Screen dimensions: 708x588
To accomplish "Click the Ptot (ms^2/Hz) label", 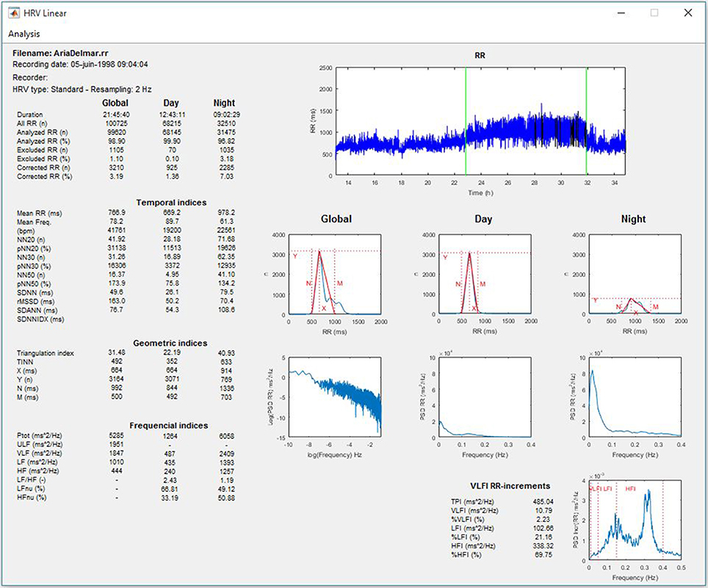I will [x=39, y=436].
